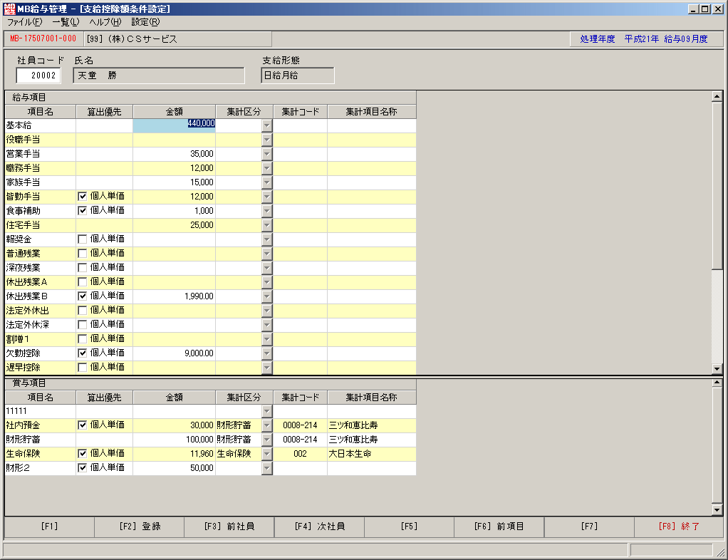Open the ファイル(F) menu

click(24, 22)
